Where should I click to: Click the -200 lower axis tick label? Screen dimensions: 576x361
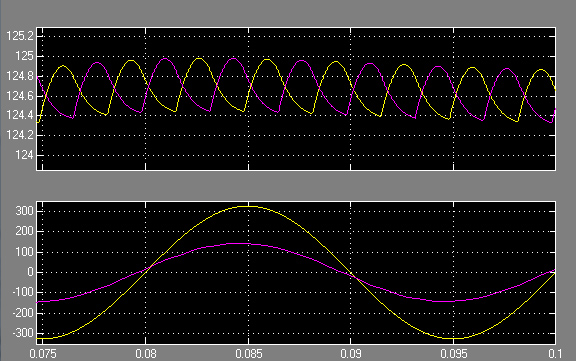coord(23,313)
